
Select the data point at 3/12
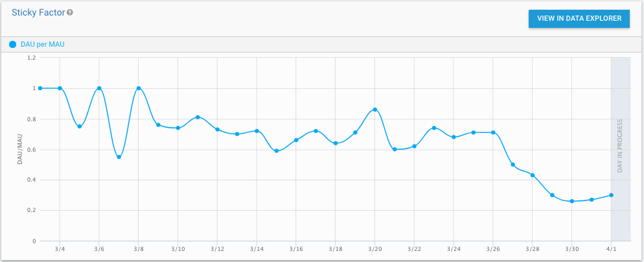[218, 130]
